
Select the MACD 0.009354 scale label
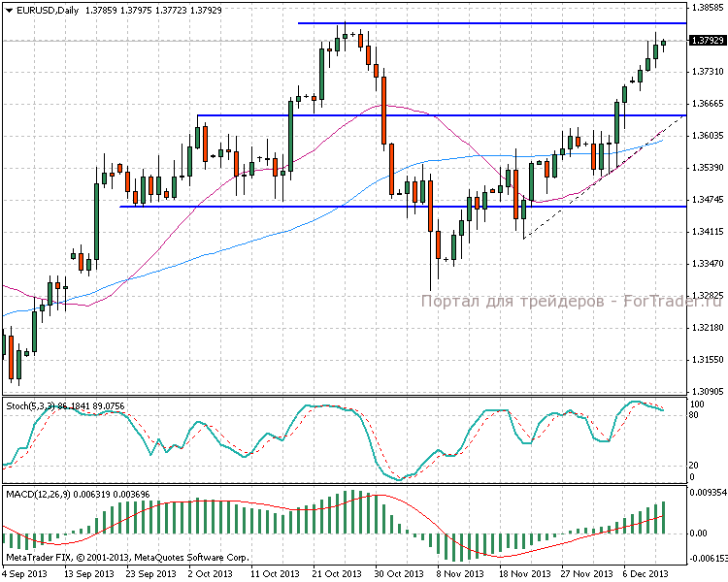point(706,494)
